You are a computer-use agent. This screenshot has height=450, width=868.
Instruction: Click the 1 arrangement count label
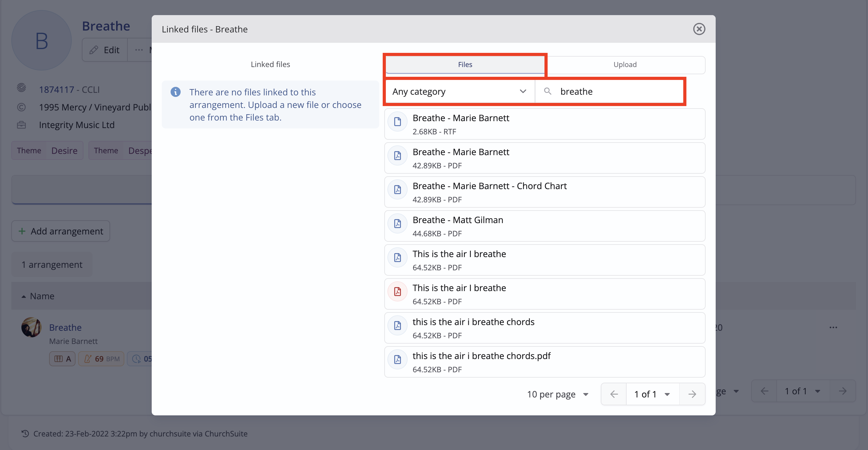[52, 265]
